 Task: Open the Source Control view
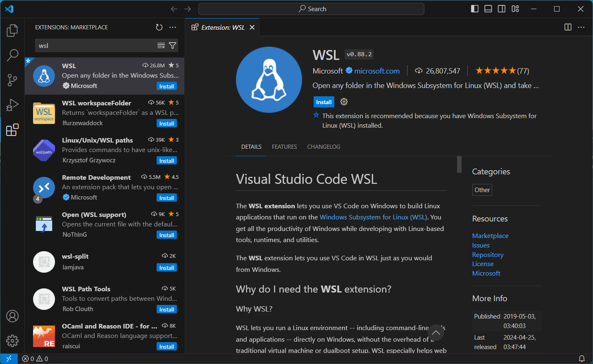pos(12,80)
